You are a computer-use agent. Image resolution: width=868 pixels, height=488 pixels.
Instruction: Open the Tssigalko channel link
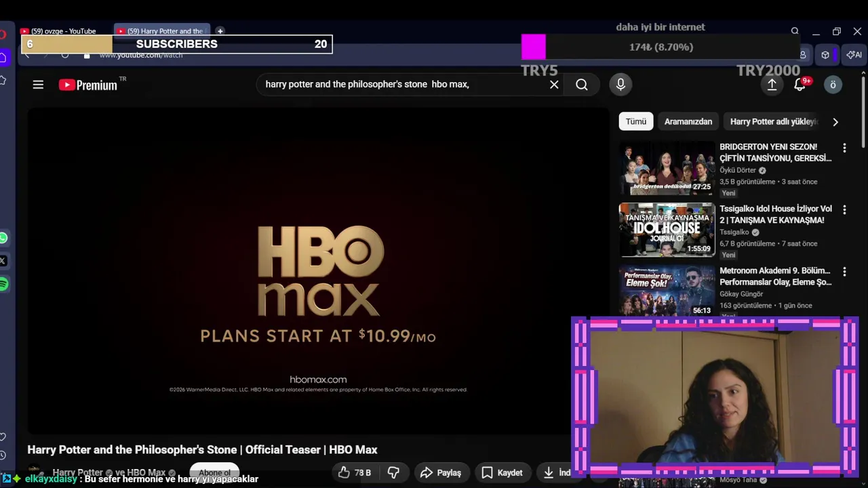[734, 232]
